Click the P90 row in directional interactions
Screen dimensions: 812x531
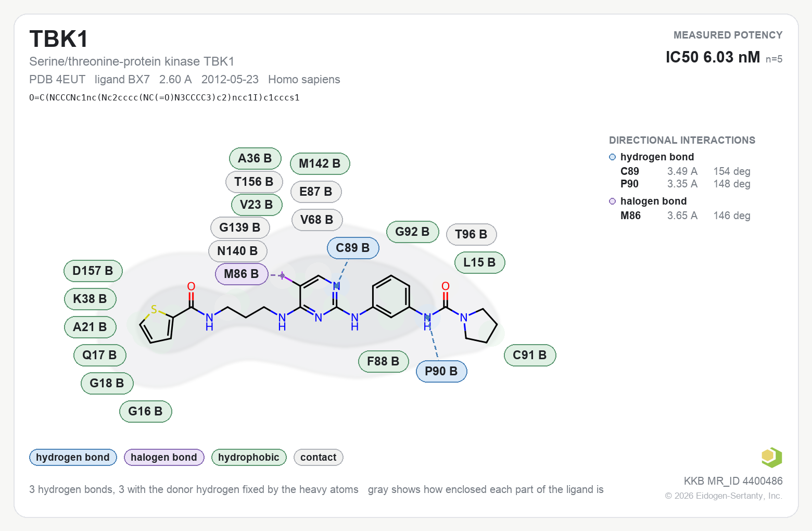tap(685, 184)
